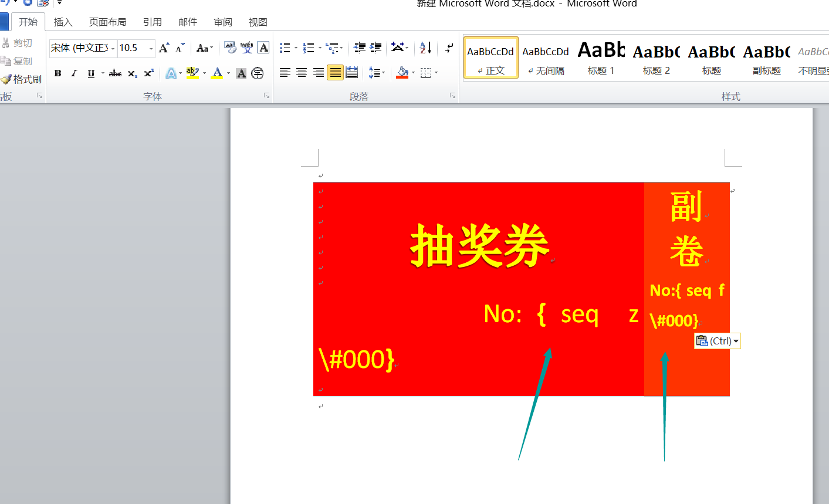Click the Distributed alignment icon

(351, 73)
